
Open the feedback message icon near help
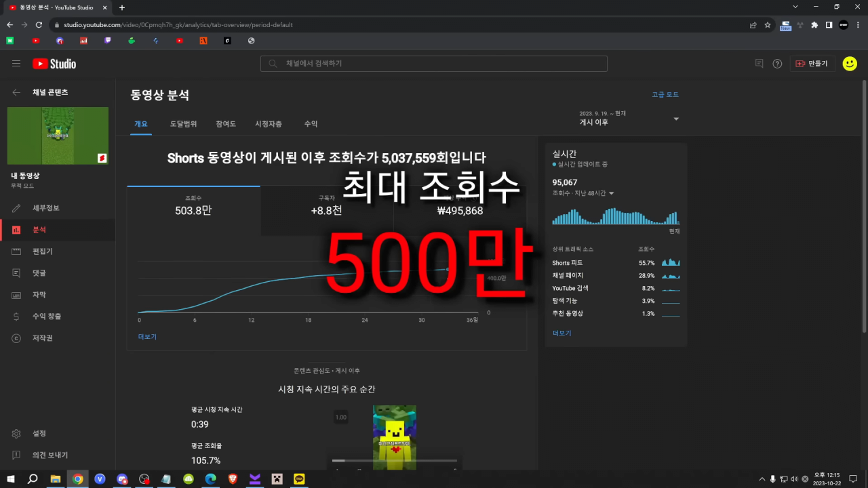coord(759,64)
